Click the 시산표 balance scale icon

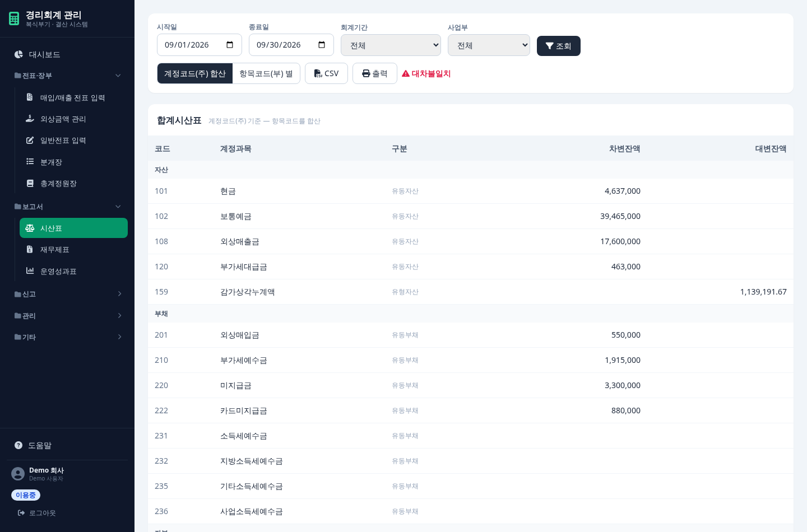(x=30, y=228)
